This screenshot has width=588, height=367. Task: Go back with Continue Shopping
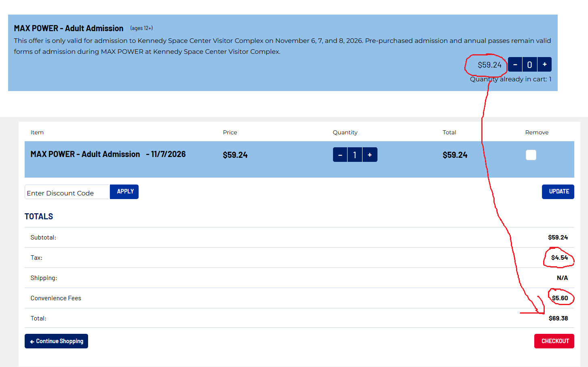(56, 341)
